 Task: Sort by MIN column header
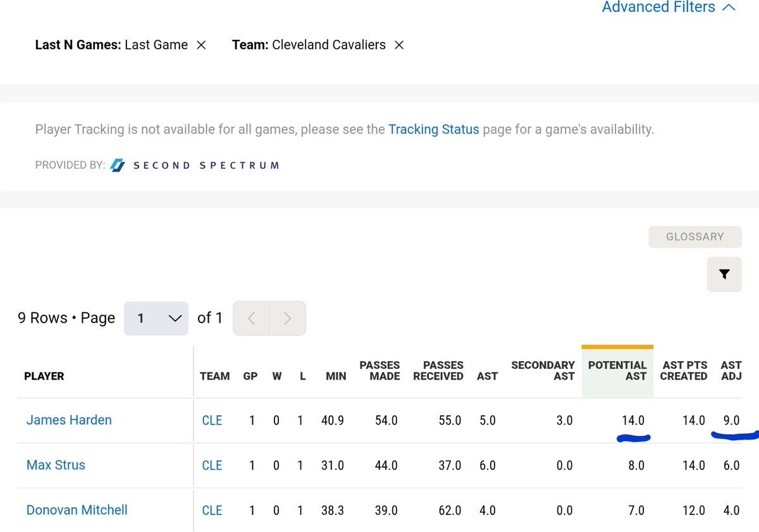click(x=336, y=376)
